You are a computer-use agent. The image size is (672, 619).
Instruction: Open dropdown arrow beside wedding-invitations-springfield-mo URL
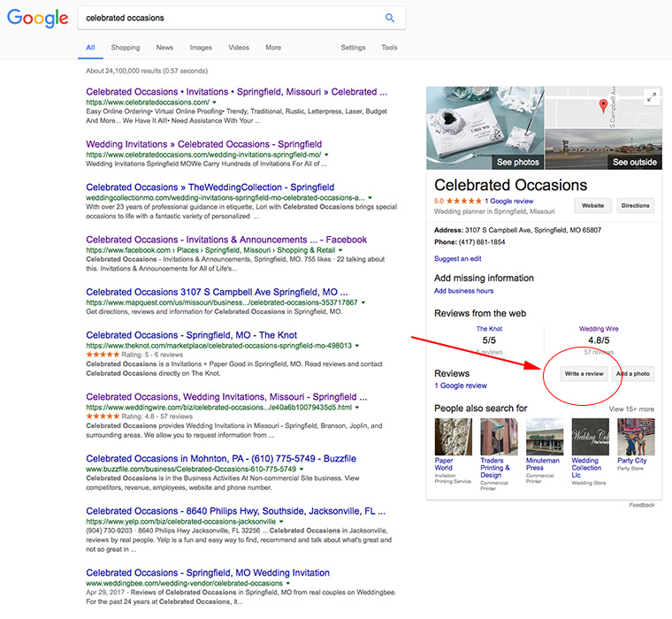[326, 155]
